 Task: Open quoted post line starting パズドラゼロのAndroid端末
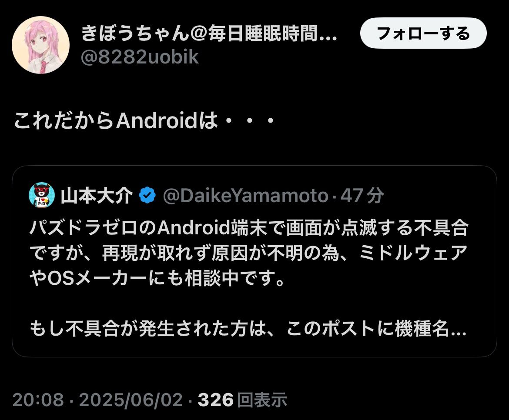point(249,228)
